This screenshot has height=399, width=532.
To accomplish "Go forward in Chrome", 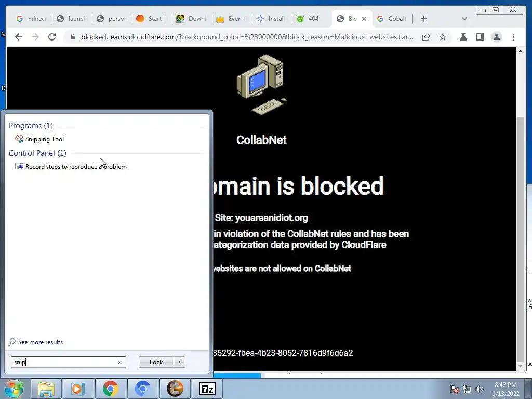I will (x=35, y=37).
